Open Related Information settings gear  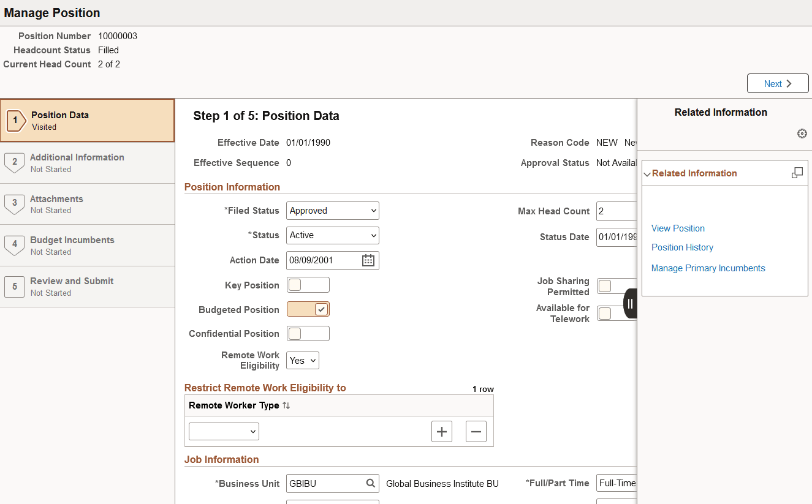pos(802,134)
